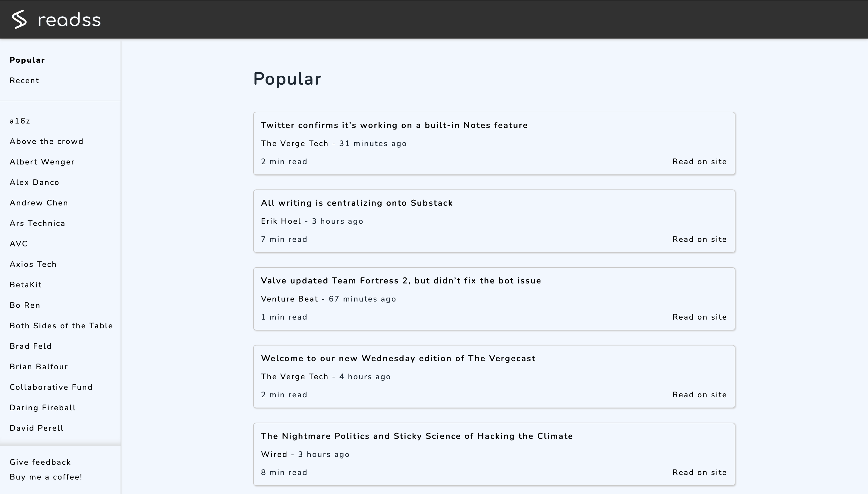Click 7 min read on Substack card
Viewport: 868px width, 494px height.
click(x=284, y=239)
